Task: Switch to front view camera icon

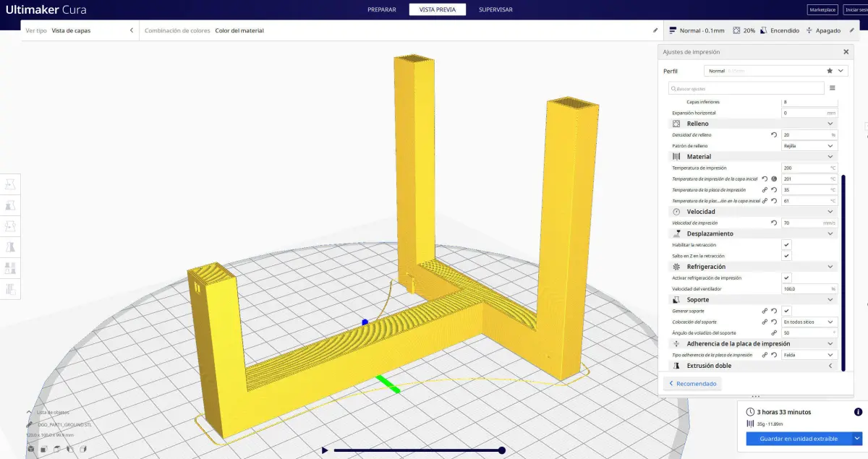Action: coord(44,450)
